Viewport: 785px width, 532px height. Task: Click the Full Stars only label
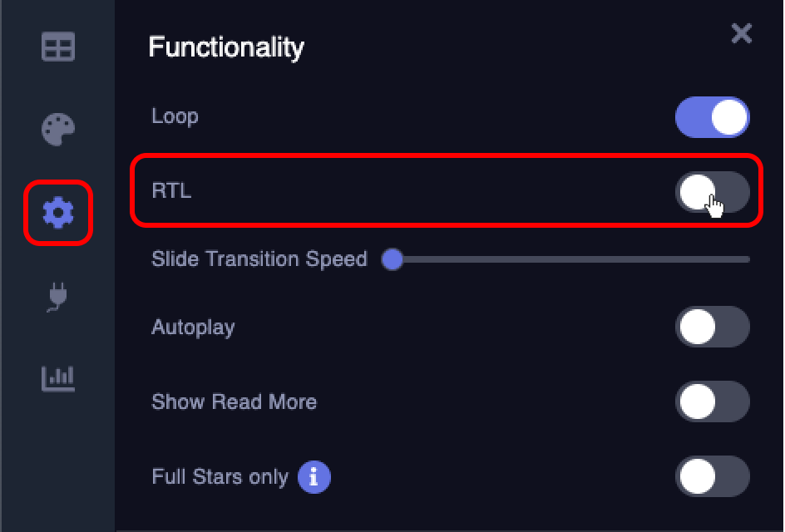[x=220, y=477]
